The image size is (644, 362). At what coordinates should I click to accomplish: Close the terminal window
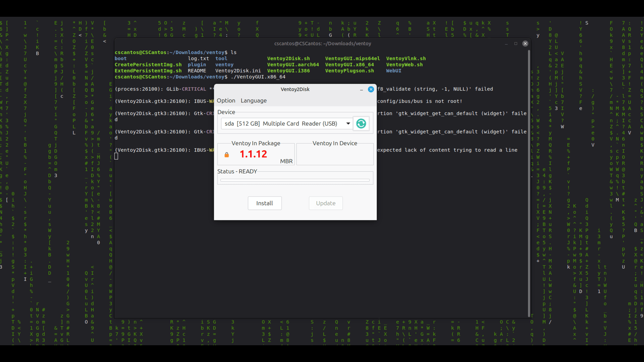525,44
